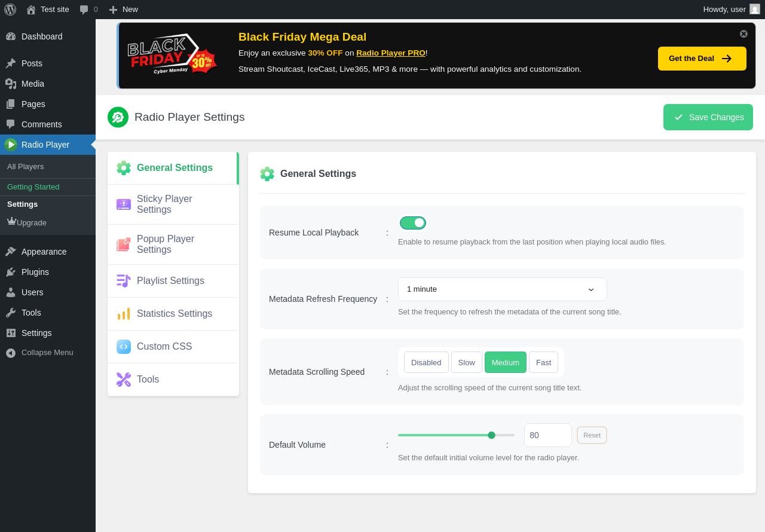Viewport: 765px width, 532px height.
Task: Reset the default volume
Action: click(x=592, y=435)
